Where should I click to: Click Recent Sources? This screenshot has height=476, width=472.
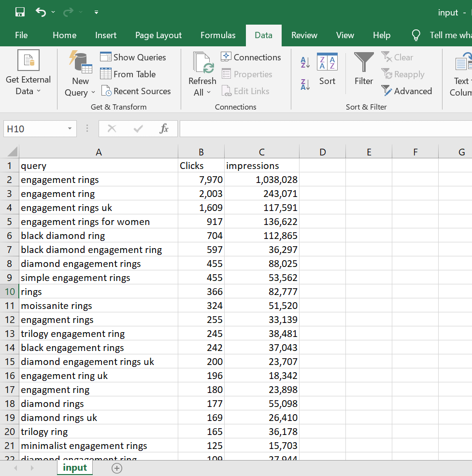click(136, 91)
